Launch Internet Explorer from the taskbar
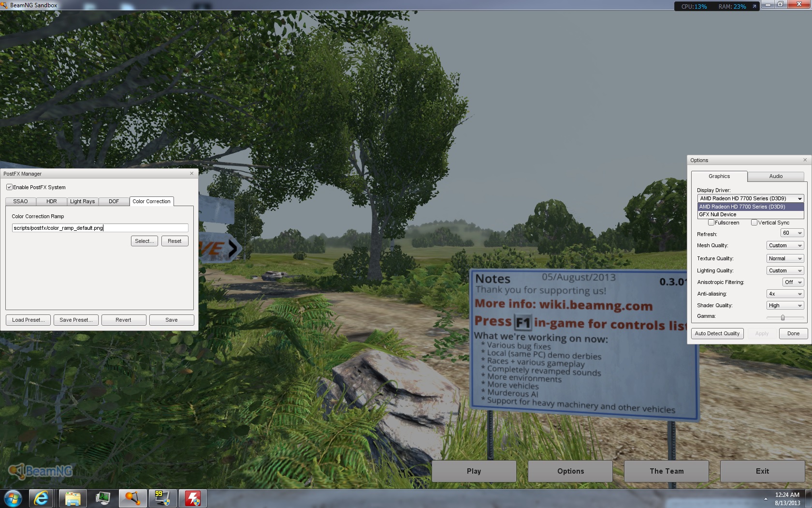This screenshot has width=812, height=508. click(42, 498)
